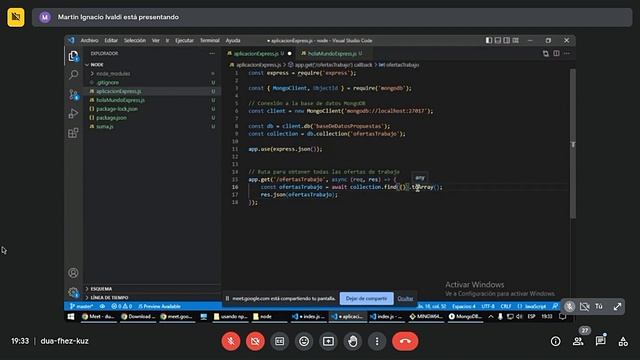Open the Archivo menu
Viewport: 640px width, 360px height.
tap(89, 40)
